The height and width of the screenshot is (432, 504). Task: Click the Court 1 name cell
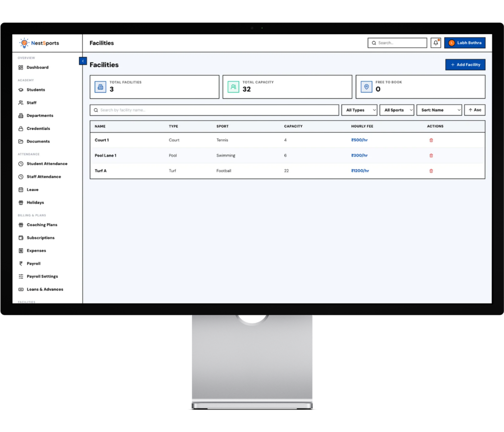pyautogui.click(x=102, y=140)
